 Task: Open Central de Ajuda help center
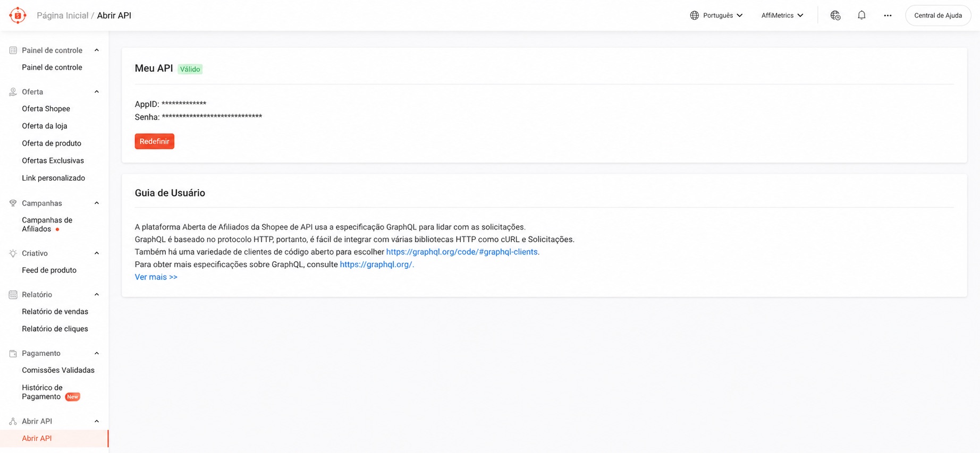(x=938, y=15)
